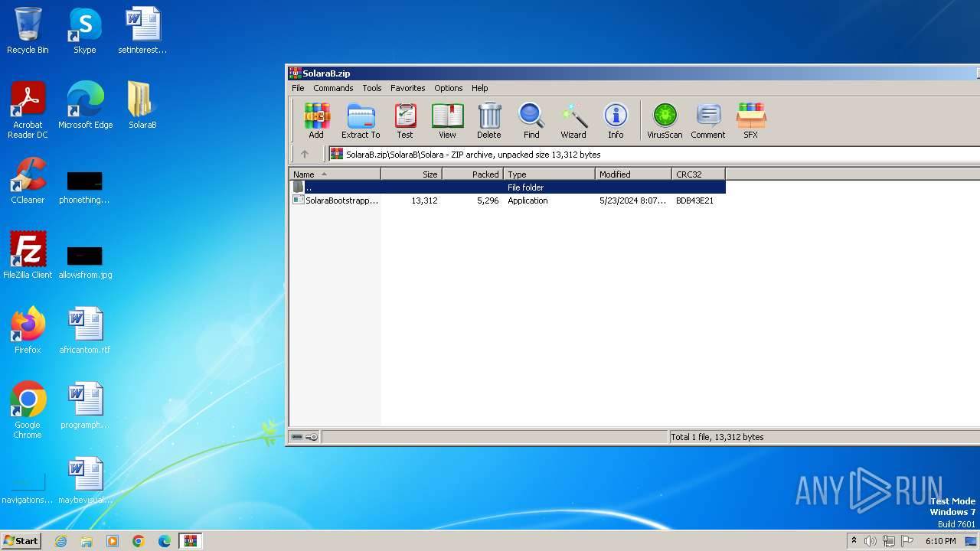
Task: Run the Test archive tool
Action: pyautogui.click(x=405, y=121)
